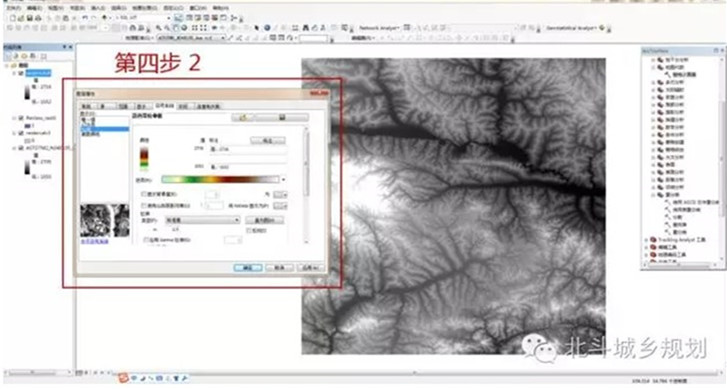Open the stretch type combo box
Image resolution: width=727 pixels, height=390 pixels.
203,220
